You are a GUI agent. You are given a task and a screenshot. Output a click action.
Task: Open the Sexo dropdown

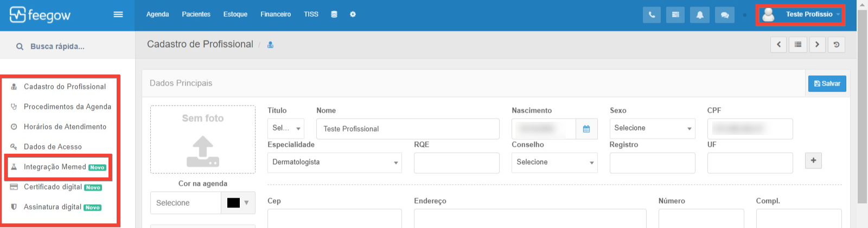[x=653, y=128]
